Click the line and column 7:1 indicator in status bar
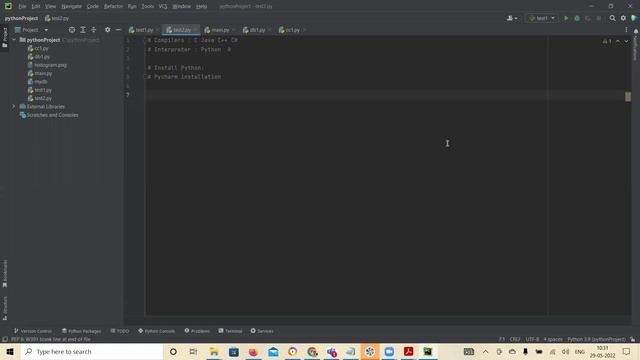This screenshot has width=640, height=360. [x=502, y=339]
